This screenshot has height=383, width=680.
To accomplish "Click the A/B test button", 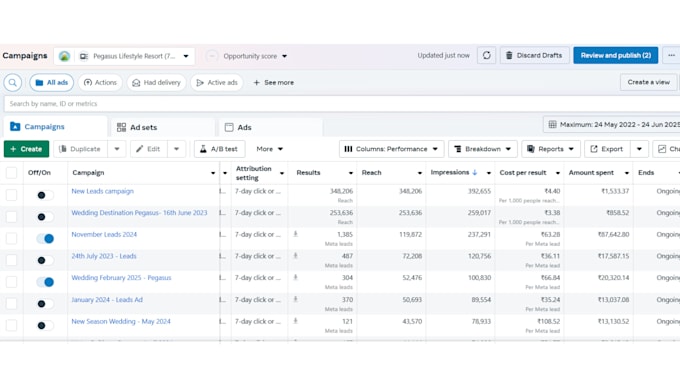I will (219, 149).
